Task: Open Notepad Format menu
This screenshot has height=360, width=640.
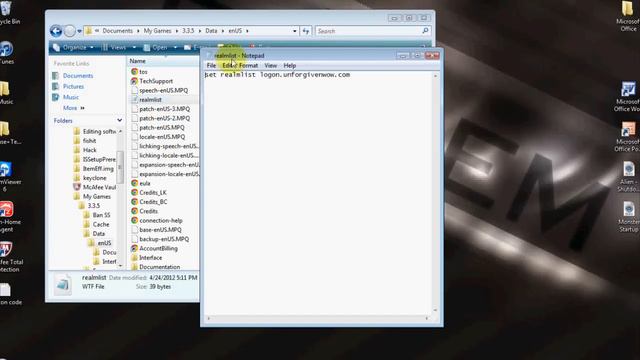Action: [249, 65]
